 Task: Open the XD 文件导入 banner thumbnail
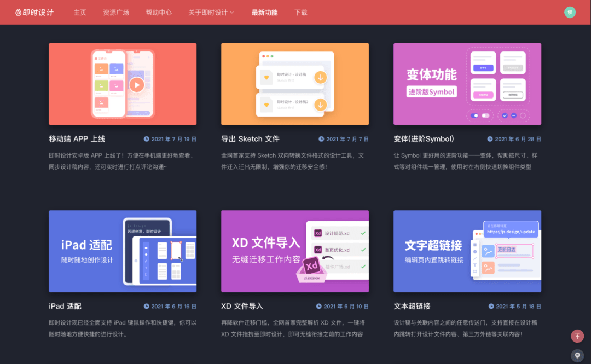pyautogui.click(x=295, y=251)
